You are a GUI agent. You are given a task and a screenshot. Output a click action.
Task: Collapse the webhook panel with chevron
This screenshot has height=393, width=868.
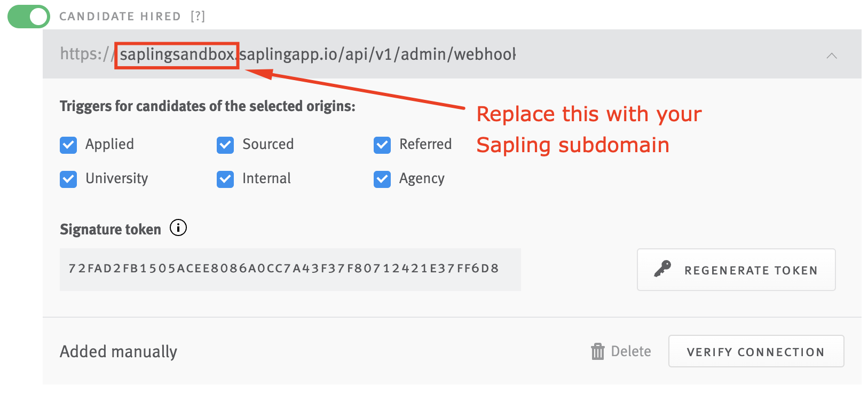pos(832,56)
